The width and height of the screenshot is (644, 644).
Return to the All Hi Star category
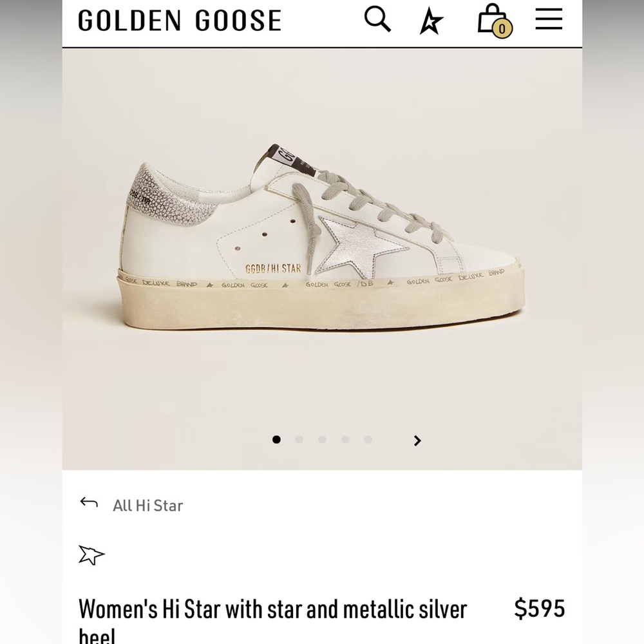(x=147, y=506)
